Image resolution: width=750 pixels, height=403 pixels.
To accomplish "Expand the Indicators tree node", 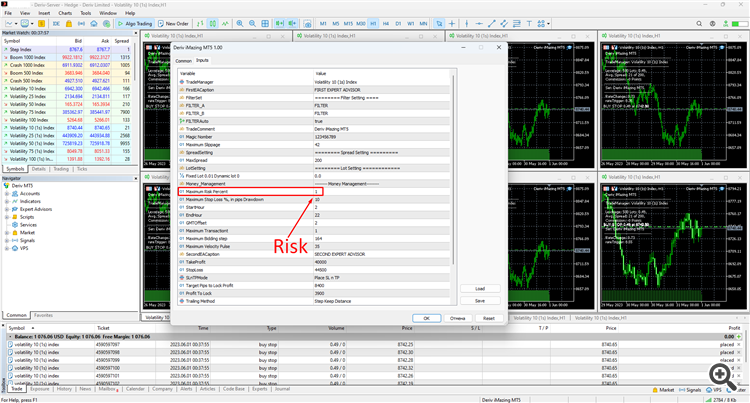I will coord(5,201).
